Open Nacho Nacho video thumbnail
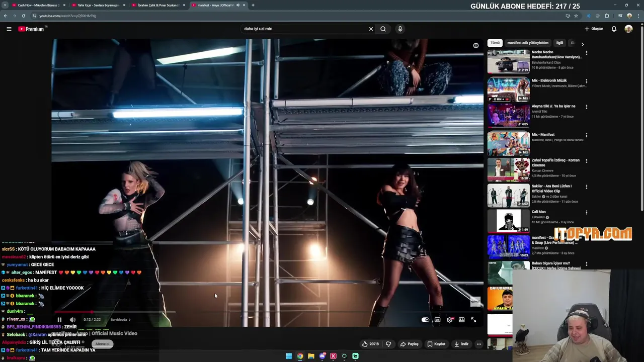Image resolution: width=644 pixels, height=362 pixels. tap(508, 61)
